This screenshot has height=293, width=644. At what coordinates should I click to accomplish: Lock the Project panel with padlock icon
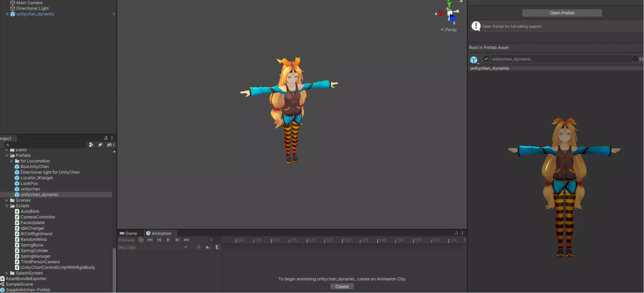tap(106, 138)
